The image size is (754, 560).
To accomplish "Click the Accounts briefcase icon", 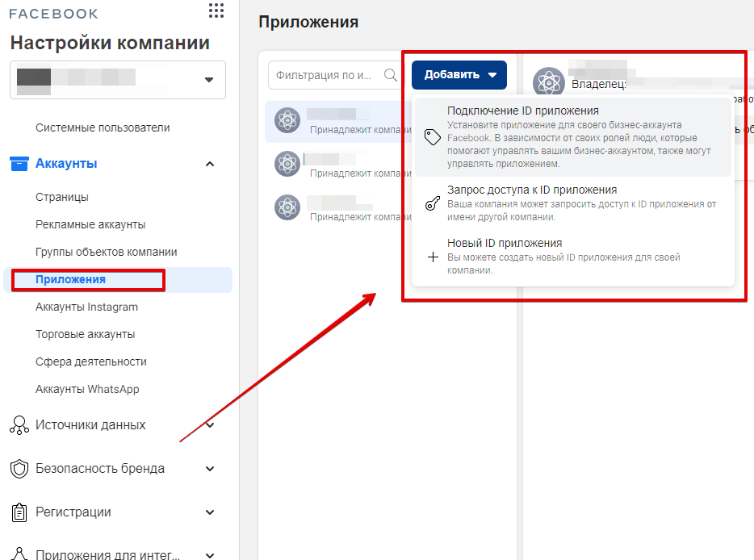I will click(19, 164).
